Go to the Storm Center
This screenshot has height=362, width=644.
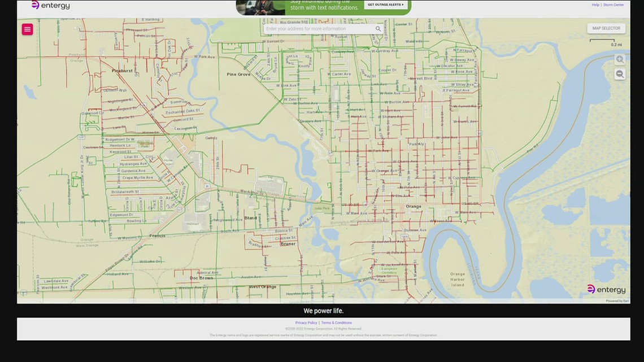(612, 5)
